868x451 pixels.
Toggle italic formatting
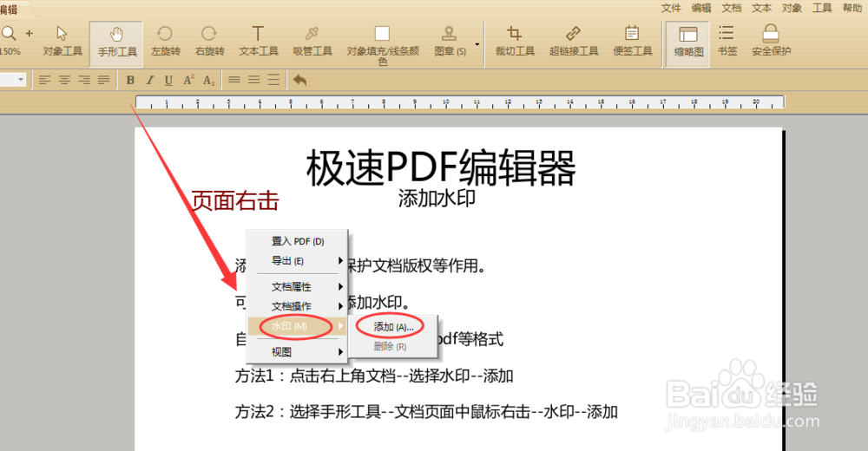click(149, 81)
